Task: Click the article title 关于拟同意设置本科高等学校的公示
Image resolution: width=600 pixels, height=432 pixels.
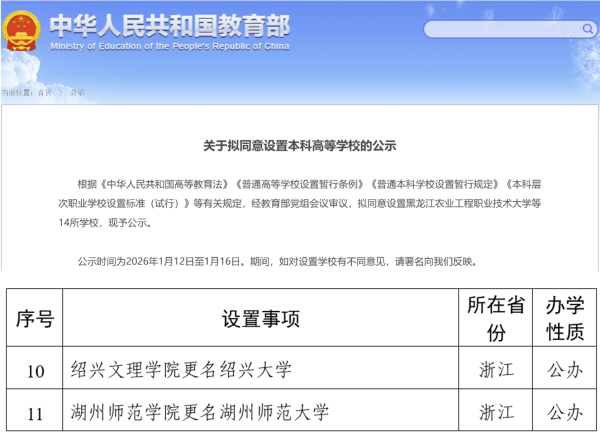Action: click(x=300, y=146)
